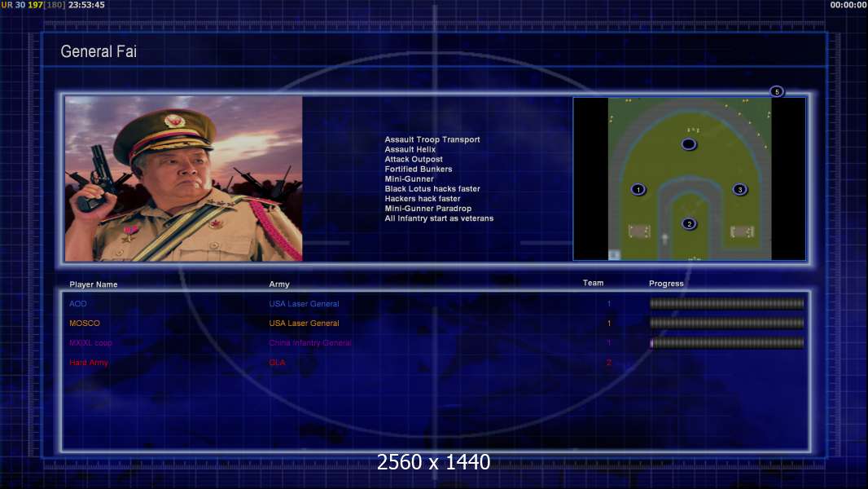Click the "Player Name" column header
The height and width of the screenshot is (489, 868).
point(94,284)
